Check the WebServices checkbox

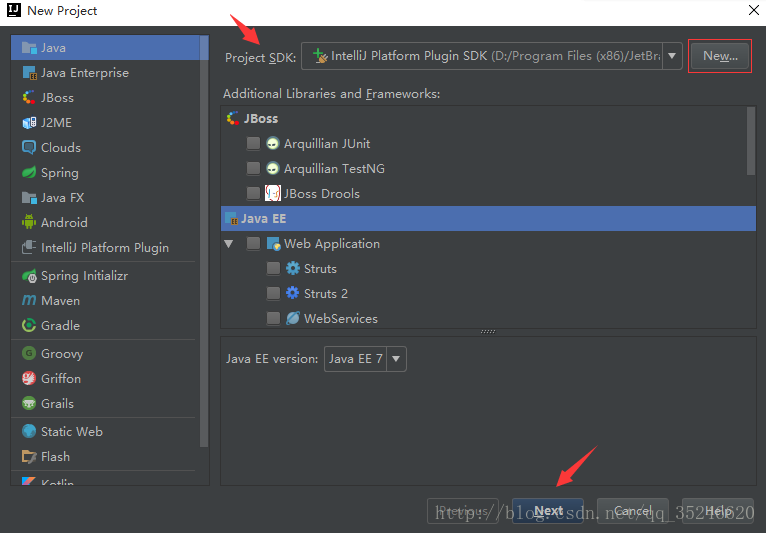[x=273, y=319]
